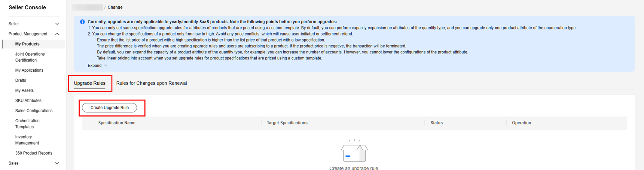This screenshot has height=170, width=644.
Task: Expand the notice banner text
Action: pos(97,66)
